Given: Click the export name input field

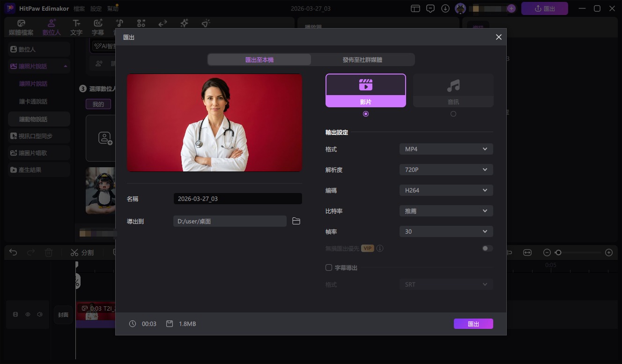Looking at the screenshot, I should [x=237, y=198].
